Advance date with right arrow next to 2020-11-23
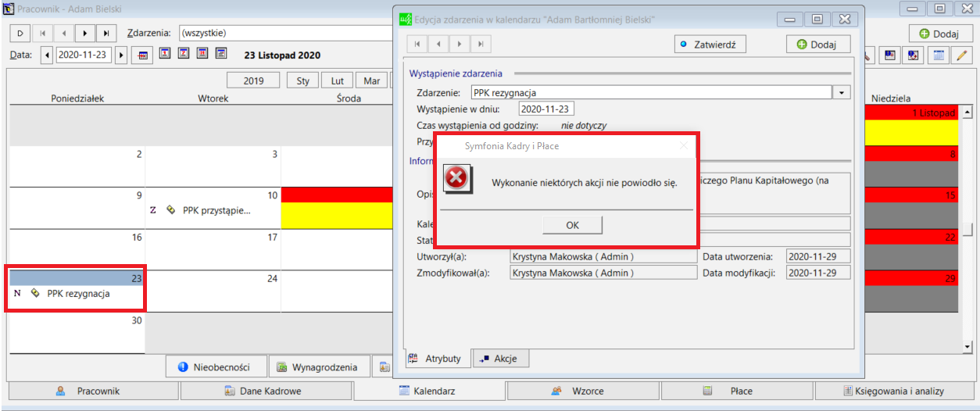 (x=121, y=55)
